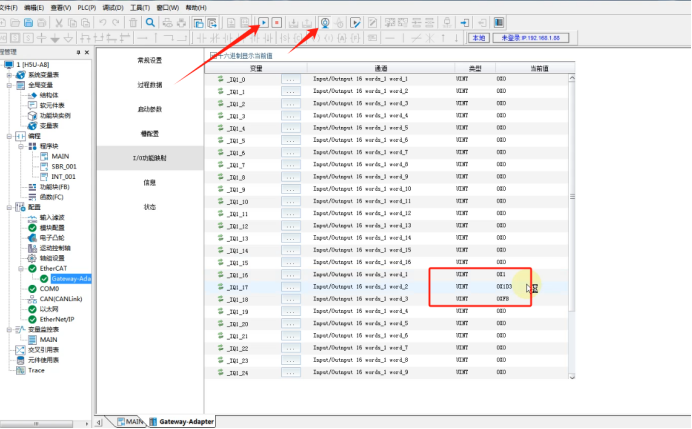This screenshot has height=429, width=692.
Task: Click the 当前值 column header
Action: (x=535, y=68)
